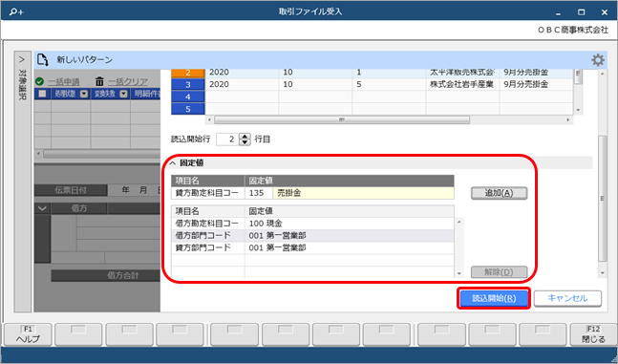Click down arrow of fixed value list scrollbar
The height and width of the screenshot is (364, 618).
pos(458,273)
